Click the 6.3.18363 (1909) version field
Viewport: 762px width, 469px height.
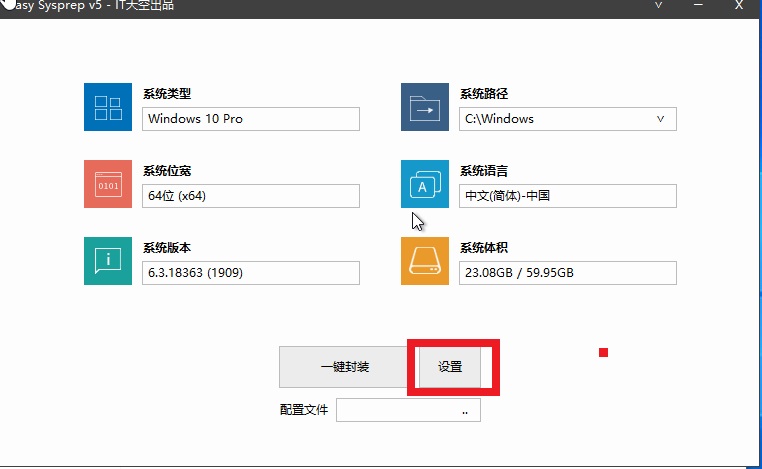[250, 273]
